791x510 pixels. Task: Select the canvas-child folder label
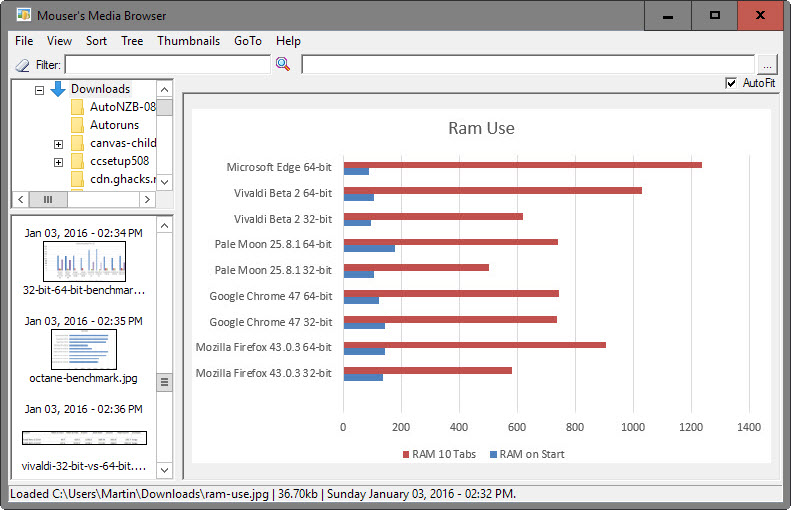(123, 143)
